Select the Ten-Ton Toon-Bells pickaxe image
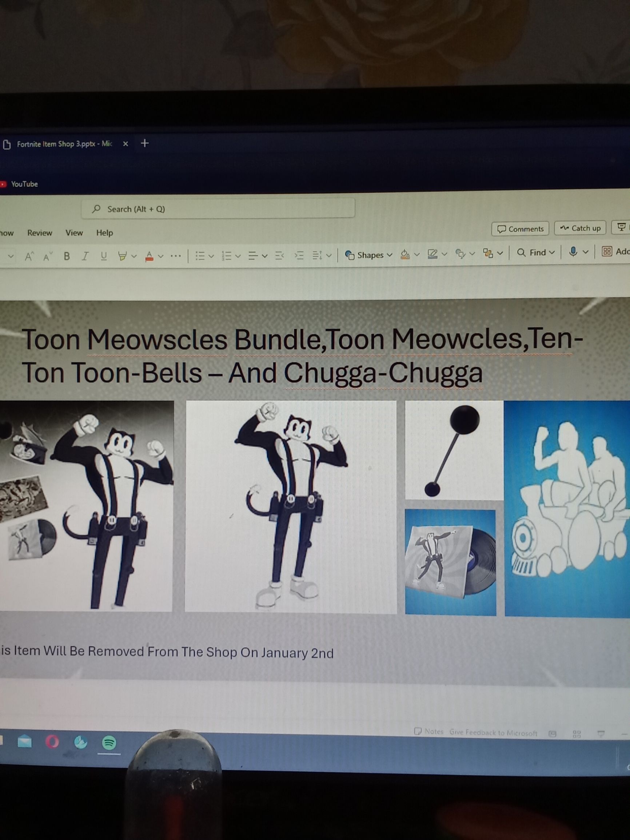The width and height of the screenshot is (630, 840). [x=454, y=450]
